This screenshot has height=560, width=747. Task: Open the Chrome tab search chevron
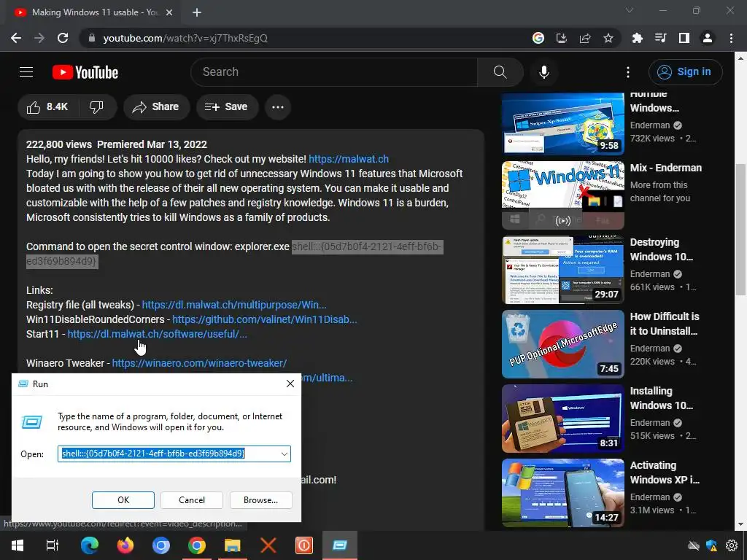click(x=630, y=10)
